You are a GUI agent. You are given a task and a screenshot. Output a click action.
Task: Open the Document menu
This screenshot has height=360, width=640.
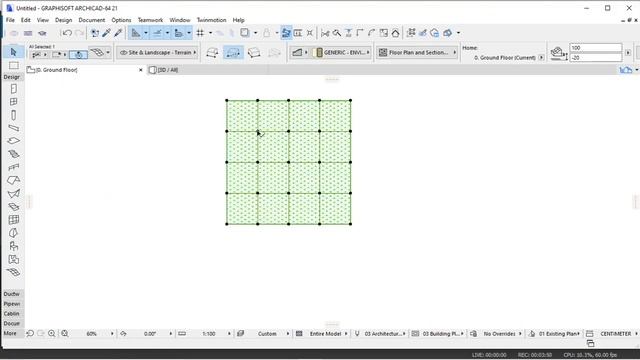pyautogui.click(x=92, y=20)
